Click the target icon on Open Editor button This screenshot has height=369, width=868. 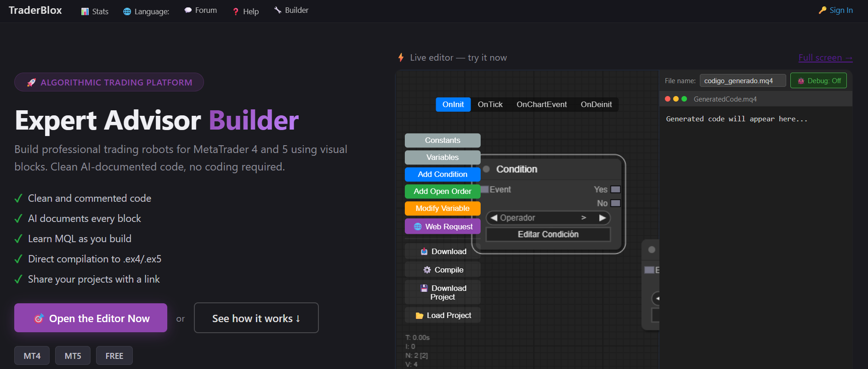tap(39, 318)
